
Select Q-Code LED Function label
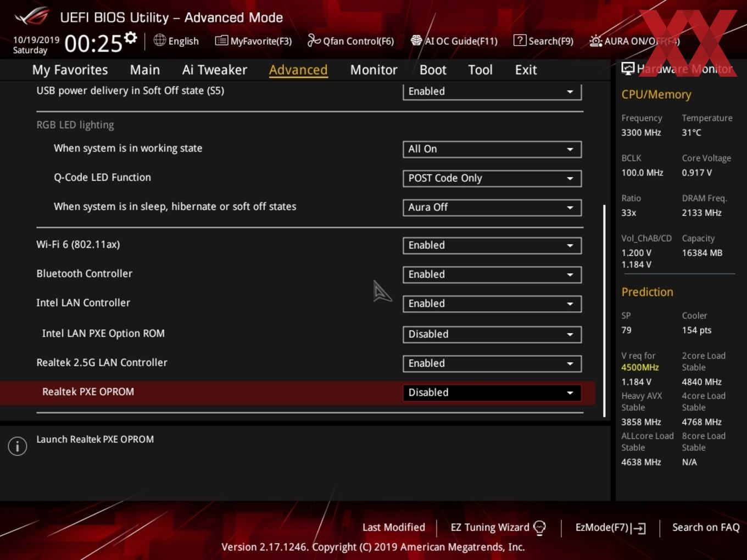(102, 177)
